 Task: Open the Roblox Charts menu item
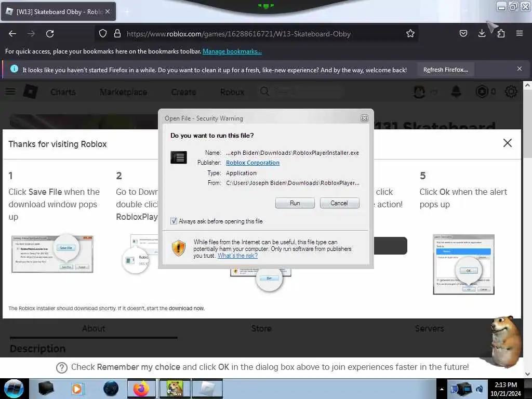coord(63,92)
